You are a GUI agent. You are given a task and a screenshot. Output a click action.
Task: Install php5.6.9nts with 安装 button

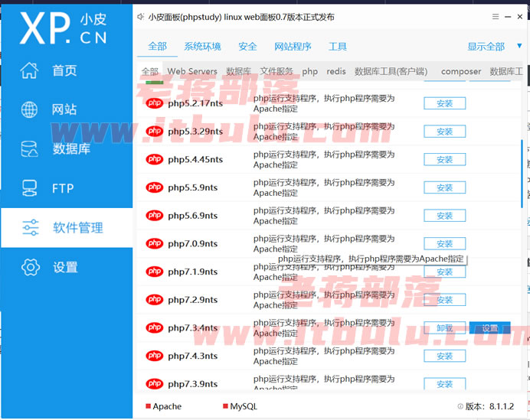click(444, 216)
